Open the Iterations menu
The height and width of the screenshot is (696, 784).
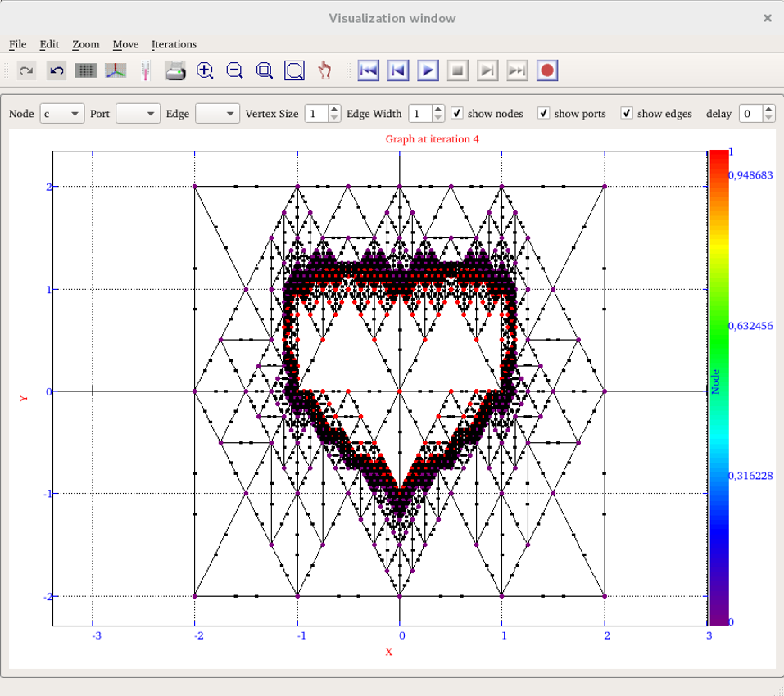tap(174, 44)
